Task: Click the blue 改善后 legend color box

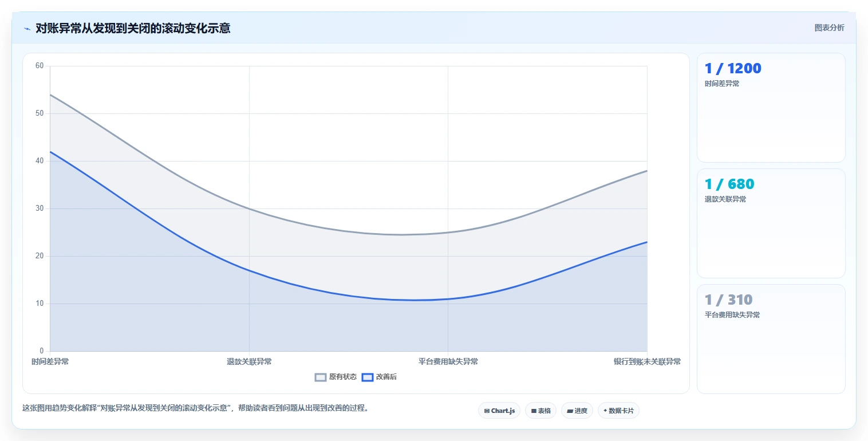Action: pyautogui.click(x=368, y=377)
